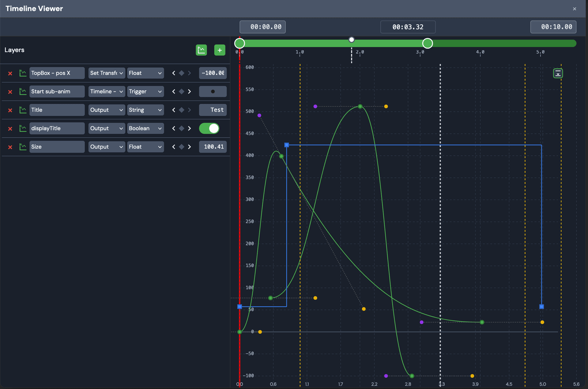Add keyframe diamond for displayTitle

coord(182,128)
